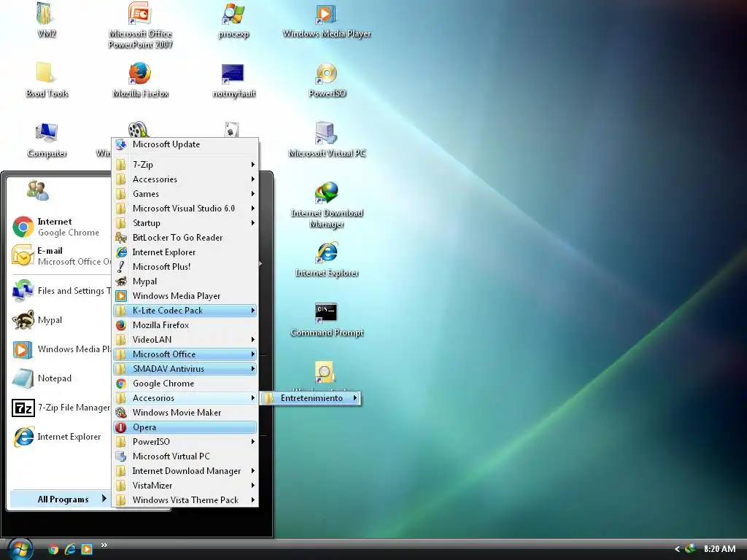The height and width of the screenshot is (560, 747).
Task: Expand Windows Vista Theme Pack folder
Action: click(x=185, y=500)
